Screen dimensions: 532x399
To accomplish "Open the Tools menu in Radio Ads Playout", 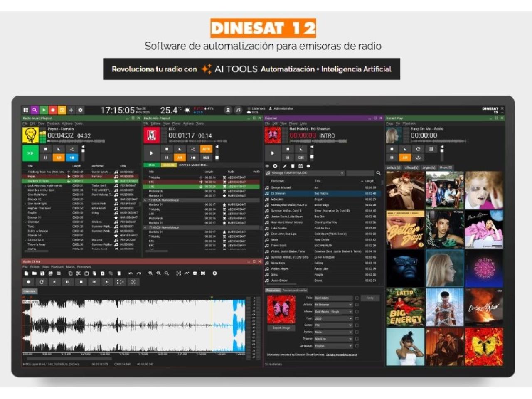I will tap(200, 123).
